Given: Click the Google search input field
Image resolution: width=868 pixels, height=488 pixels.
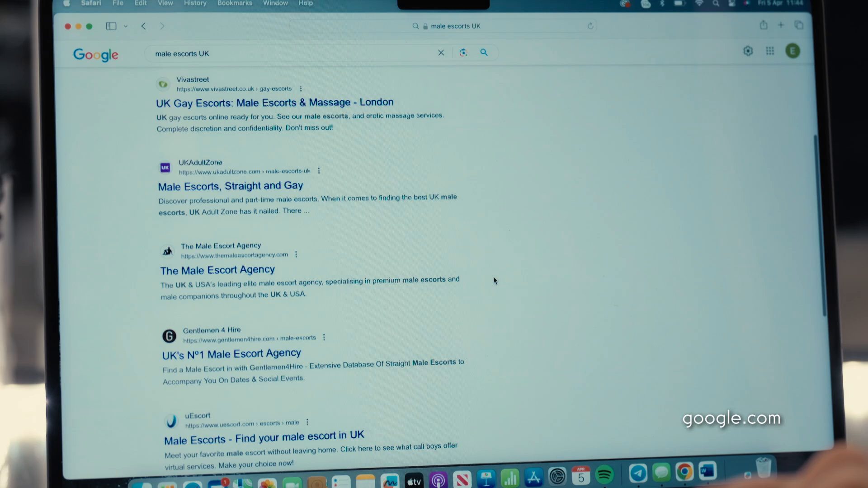Looking at the screenshot, I should [289, 53].
